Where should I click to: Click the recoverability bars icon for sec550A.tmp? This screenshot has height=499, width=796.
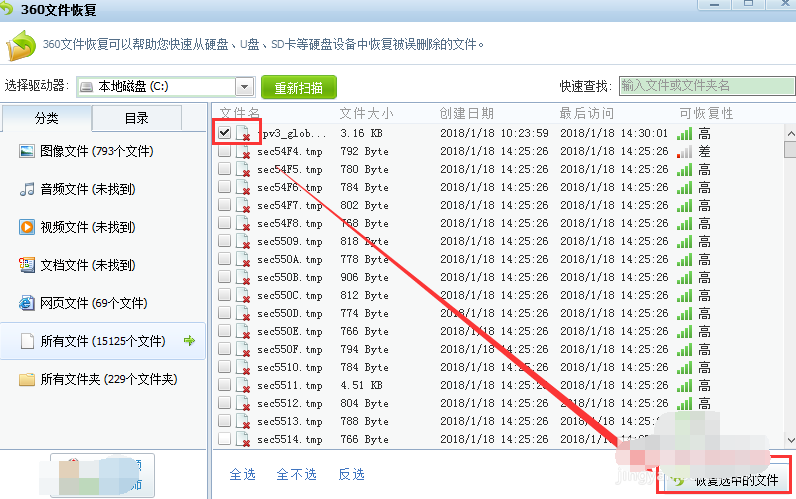coord(684,260)
